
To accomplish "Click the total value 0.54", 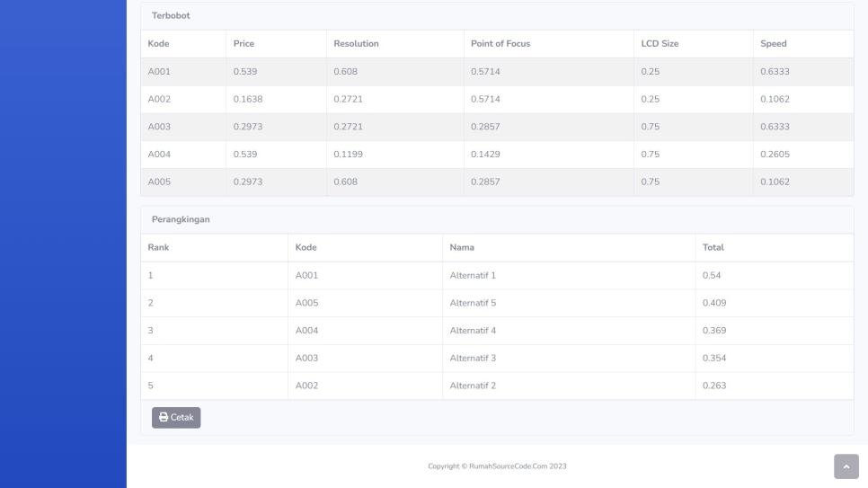I will pyautogui.click(x=712, y=275).
